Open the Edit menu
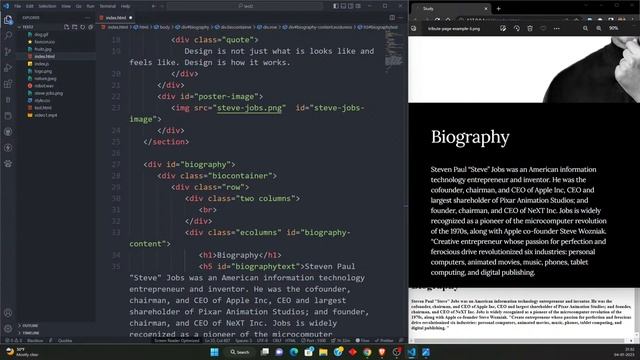Screen dimensions: 640x360 [30, 6]
